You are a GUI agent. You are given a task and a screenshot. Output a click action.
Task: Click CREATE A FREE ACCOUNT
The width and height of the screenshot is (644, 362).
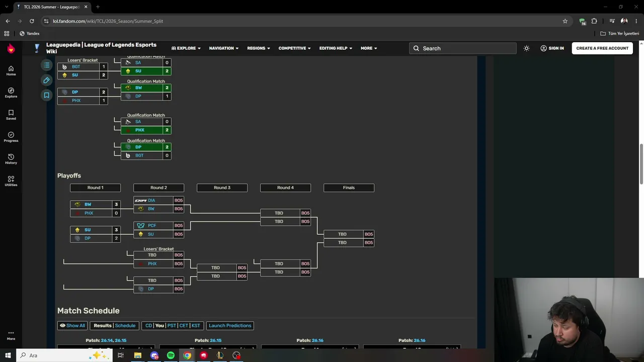(x=602, y=48)
